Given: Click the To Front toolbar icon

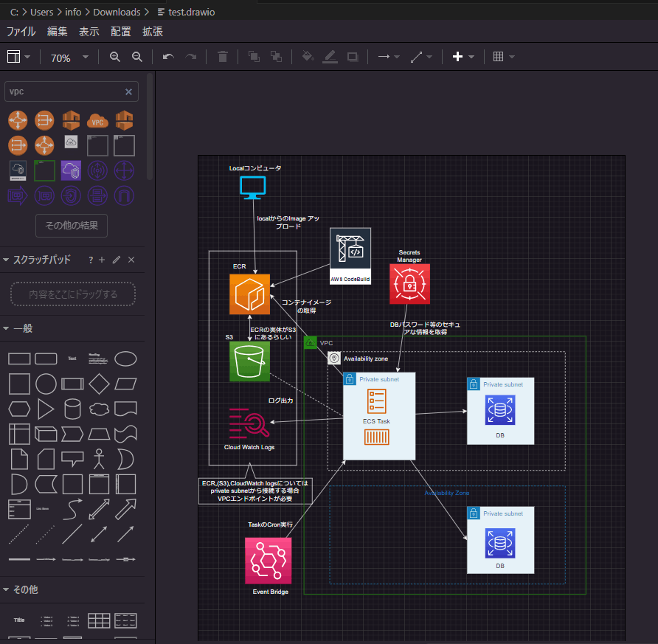Looking at the screenshot, I should pos(254,57).
